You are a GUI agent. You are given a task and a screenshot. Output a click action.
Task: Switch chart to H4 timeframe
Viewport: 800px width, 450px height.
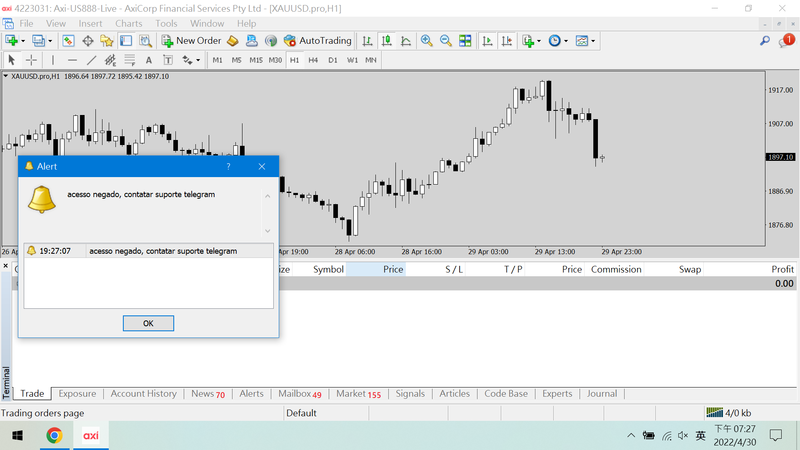pyautogui.click(x=313, y=60)
